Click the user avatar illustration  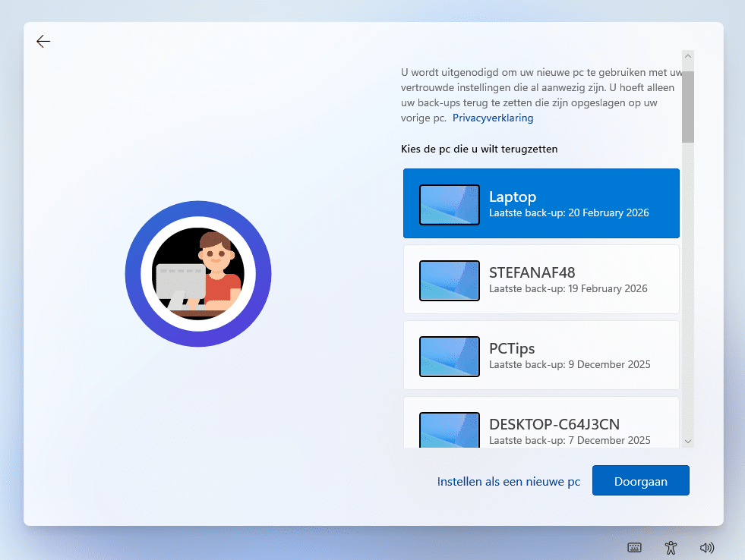(x=197, y=273)
